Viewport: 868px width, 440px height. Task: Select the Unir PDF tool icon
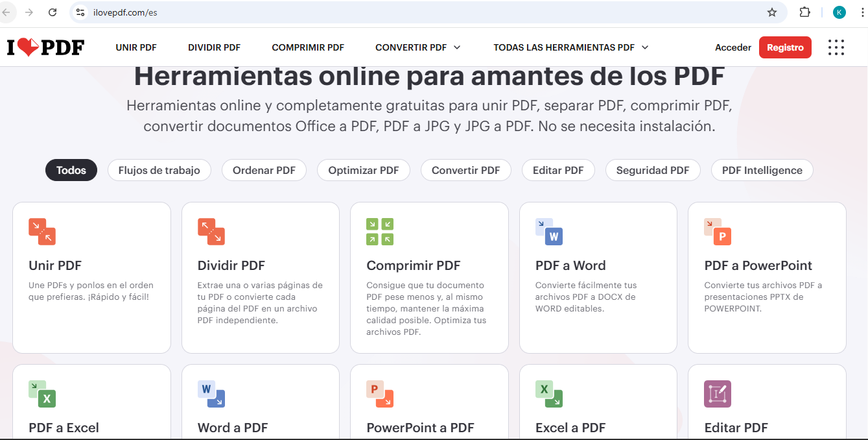(41, 232)
